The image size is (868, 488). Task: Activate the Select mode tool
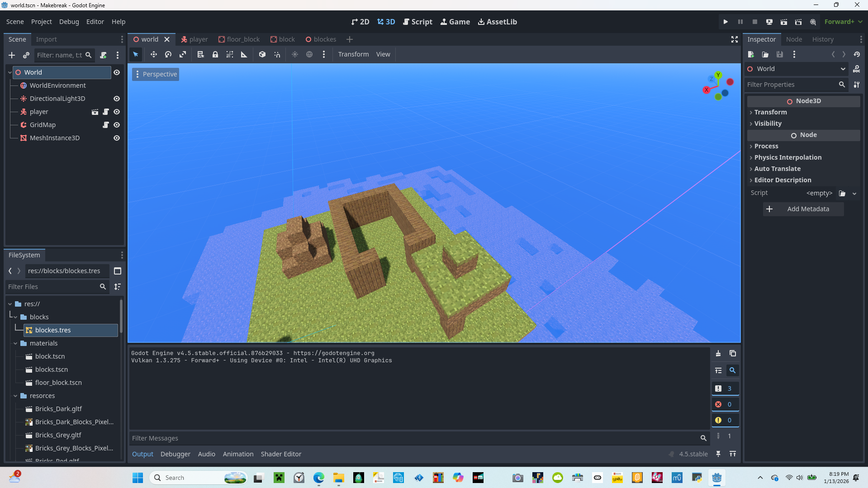(136, 54)
